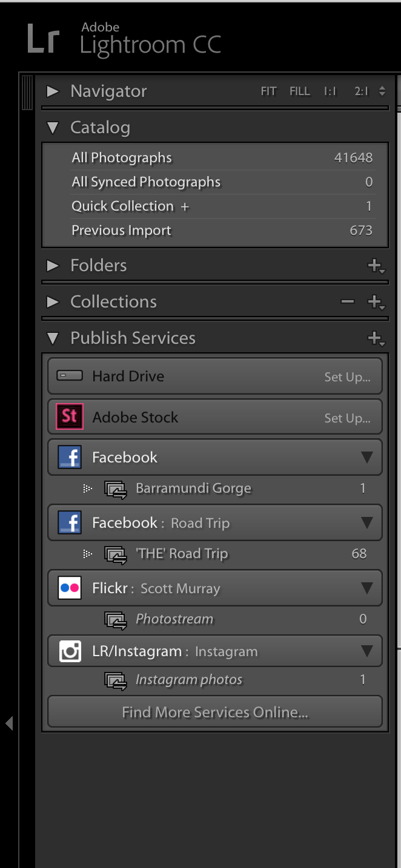The height and width of the screenshot is (868, 401).
Task: Click the Adobe Stock icon
Action: click(69, 416)
